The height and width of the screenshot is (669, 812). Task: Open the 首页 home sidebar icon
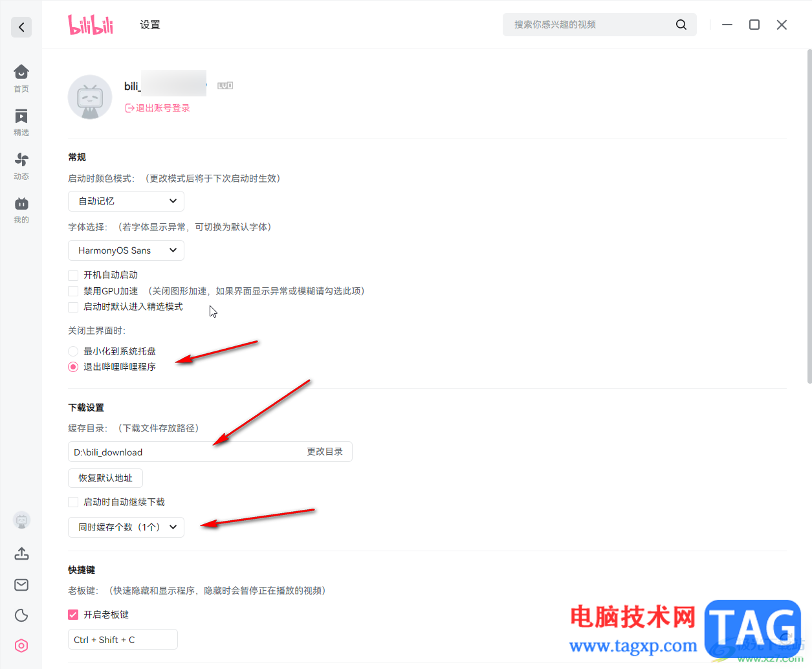tap(21, 78)
